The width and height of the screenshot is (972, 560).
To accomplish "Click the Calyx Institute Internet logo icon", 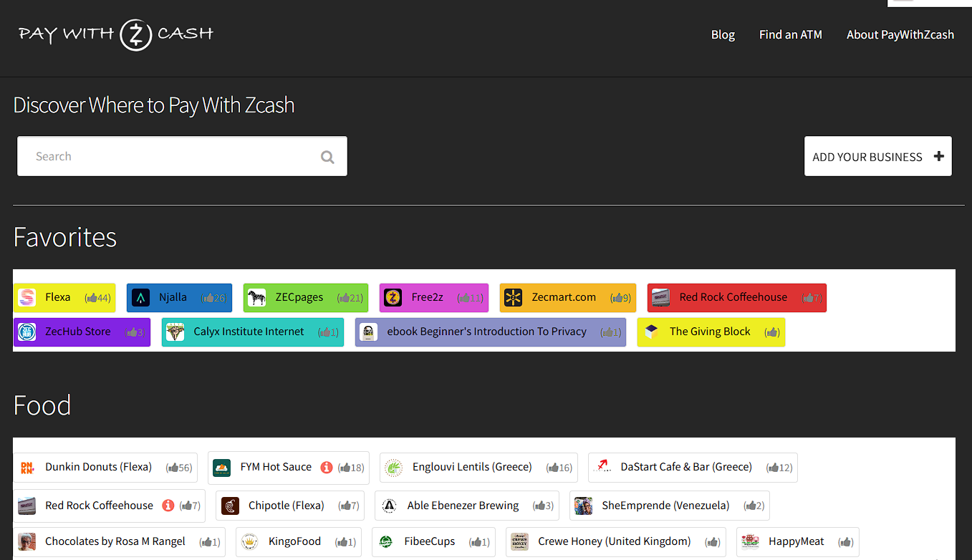I will pos(175,332).
